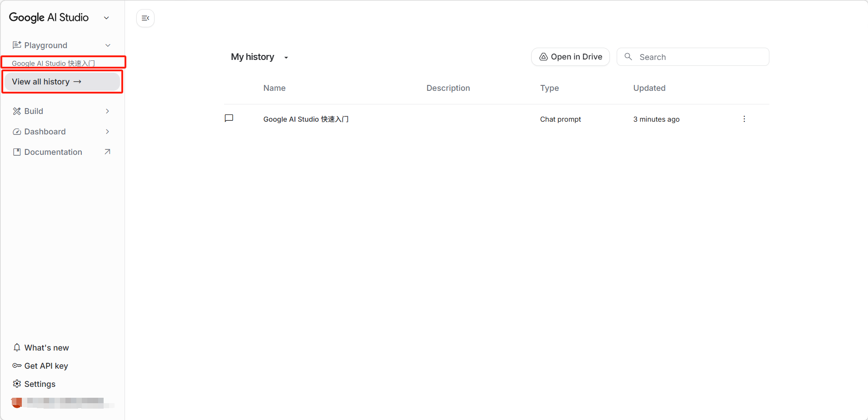This screenshot has height=420, width=868.
Task: Expand the Dashboard section
Action: [x=107, y=132]
